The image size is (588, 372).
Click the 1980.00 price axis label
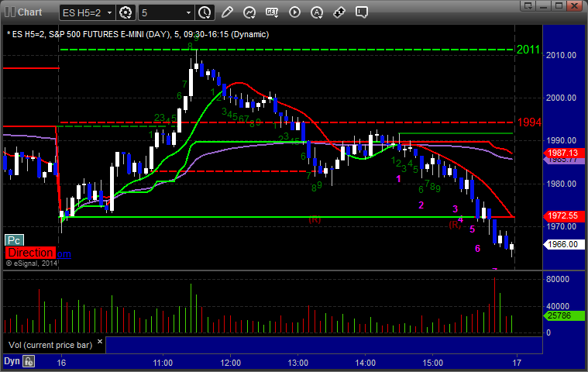point(561,184)
